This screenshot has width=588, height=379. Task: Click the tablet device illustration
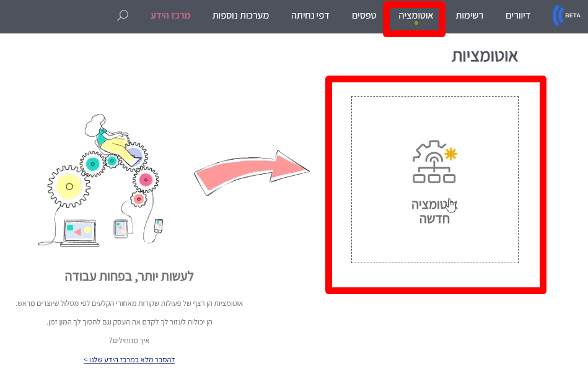121,229
